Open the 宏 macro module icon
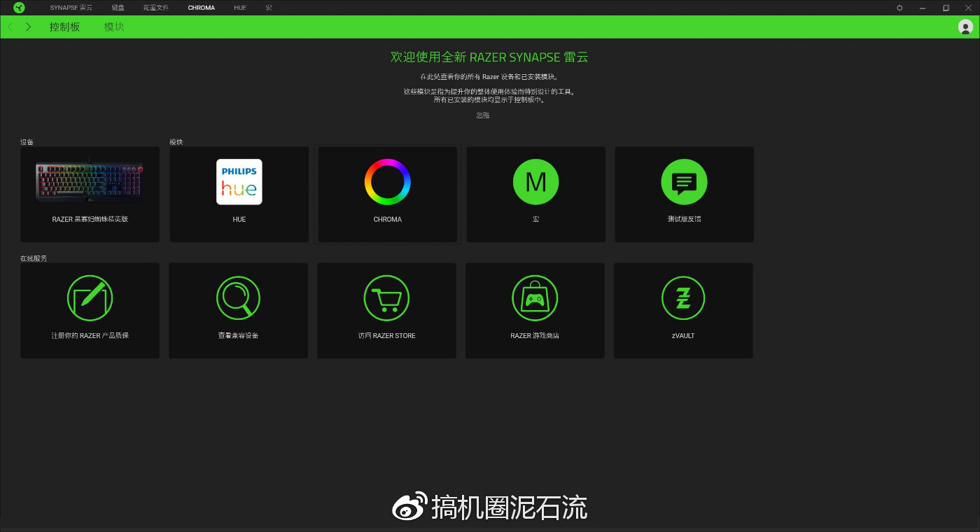The image size is (980, 532). coord(535,182)
